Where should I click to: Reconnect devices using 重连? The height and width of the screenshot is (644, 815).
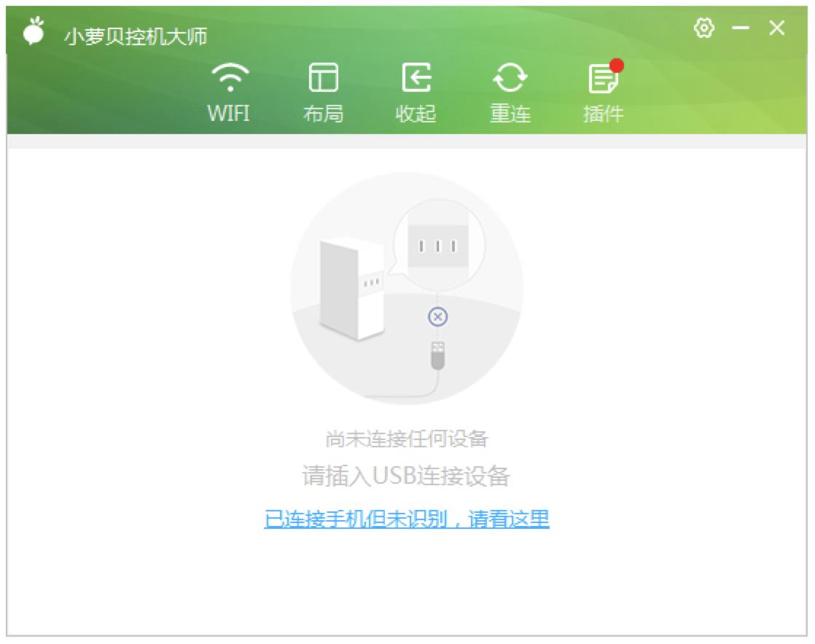[x=510, y=93]
